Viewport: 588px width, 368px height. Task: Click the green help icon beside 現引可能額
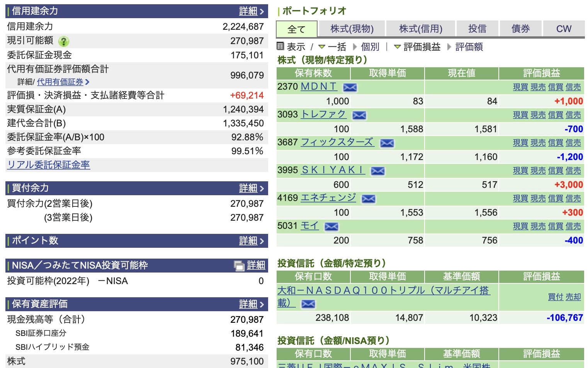(x=63, y=41)
